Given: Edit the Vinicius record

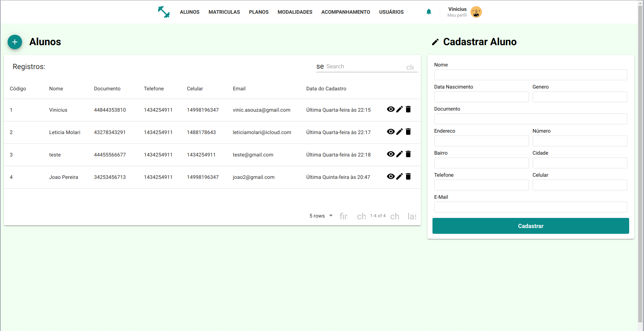Looking at the screenshot, I should 400,109.
